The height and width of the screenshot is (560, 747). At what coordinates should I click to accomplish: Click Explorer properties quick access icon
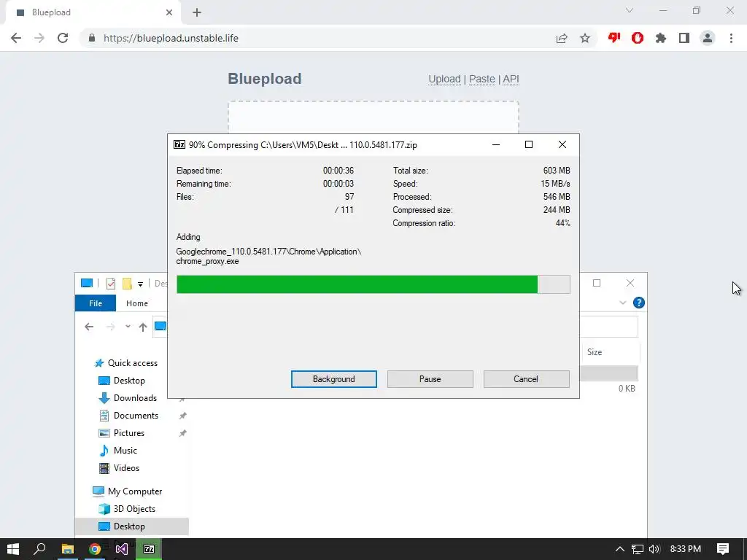click(x=111, y=284)
